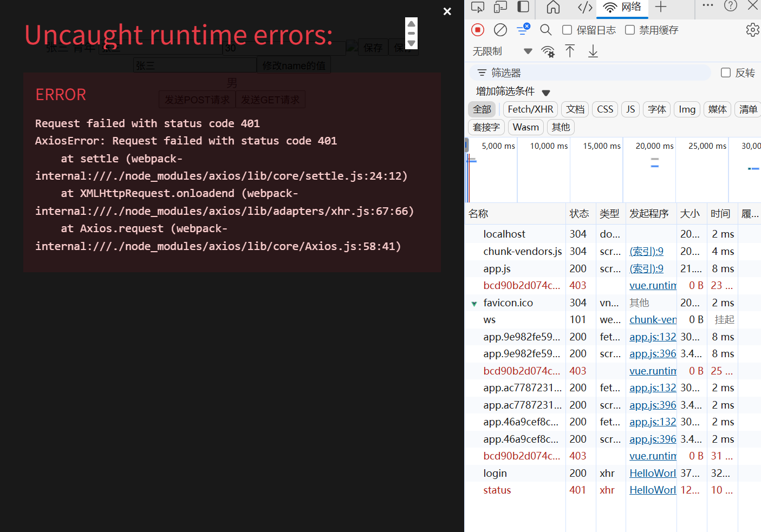Viewport: 761px width, 532px height.
Task: Select the favicon.ico request row
Action: 613,303
